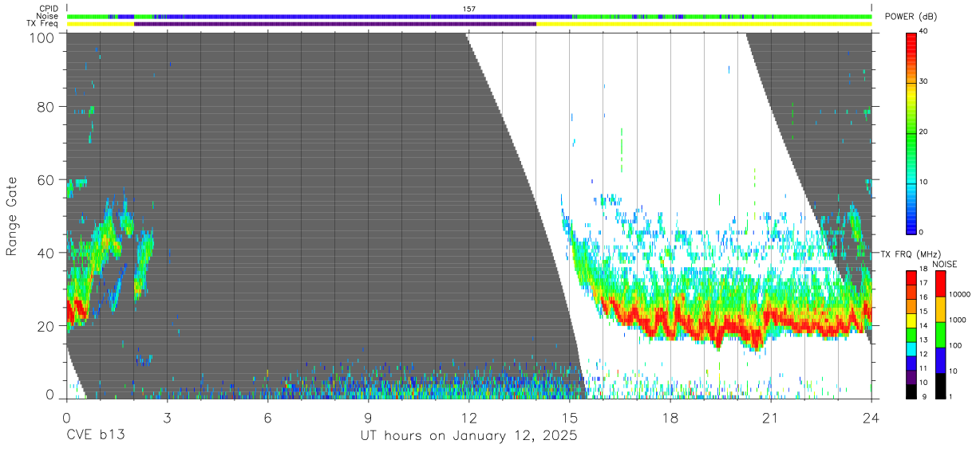Click the hour 18 tick label

tap(670, 417)
